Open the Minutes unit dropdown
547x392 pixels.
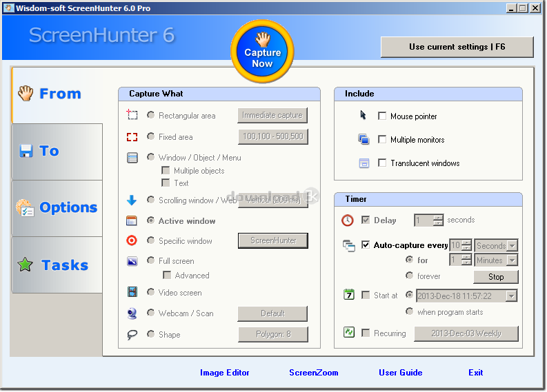coord(512,260)
